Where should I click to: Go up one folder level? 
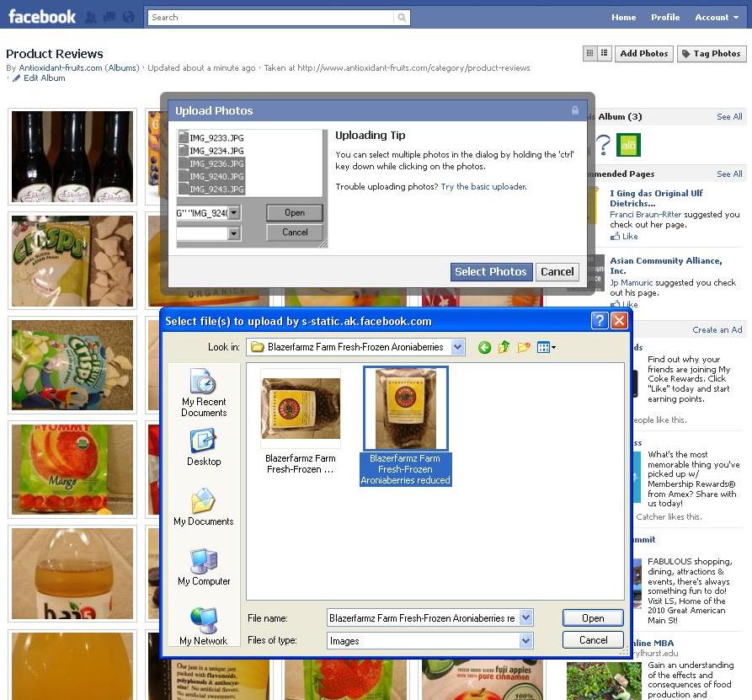coord(504,347)
